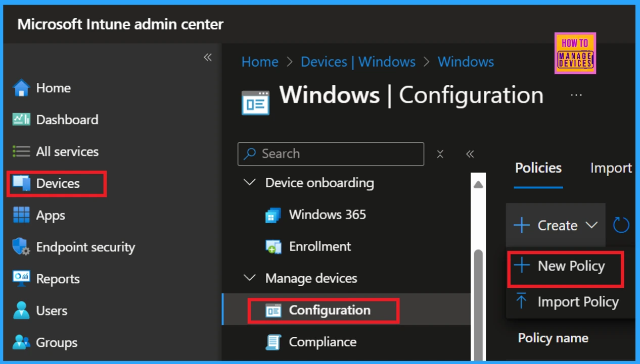Follow the Home breadcrumb link
This screenshot has height=364, width=640.
point(260,62)
